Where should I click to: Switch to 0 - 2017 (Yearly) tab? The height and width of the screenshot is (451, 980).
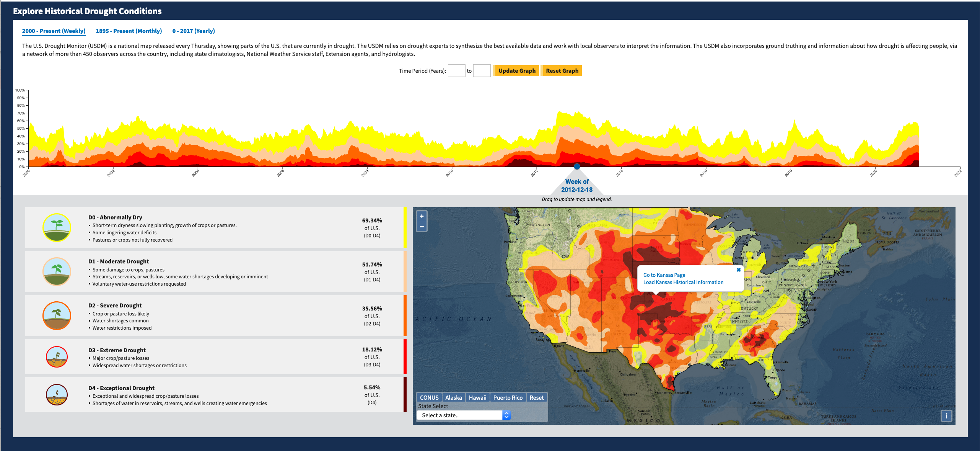tap(193, 31)
